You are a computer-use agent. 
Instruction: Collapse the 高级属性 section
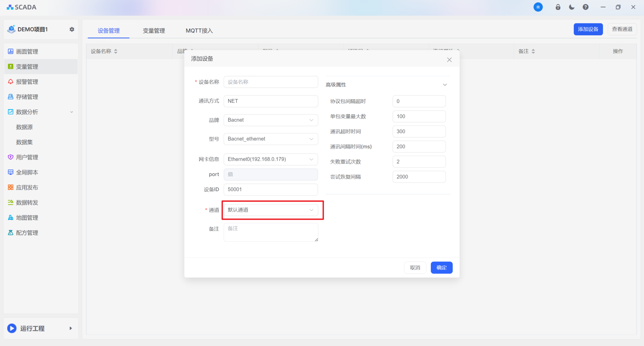coord(445,85)
